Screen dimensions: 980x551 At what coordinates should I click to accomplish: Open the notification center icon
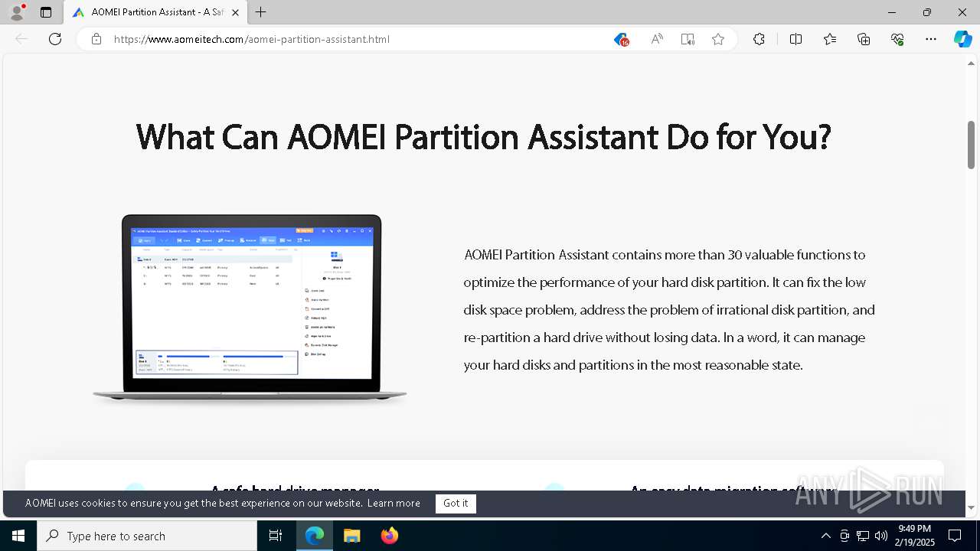tap(955, 536)
